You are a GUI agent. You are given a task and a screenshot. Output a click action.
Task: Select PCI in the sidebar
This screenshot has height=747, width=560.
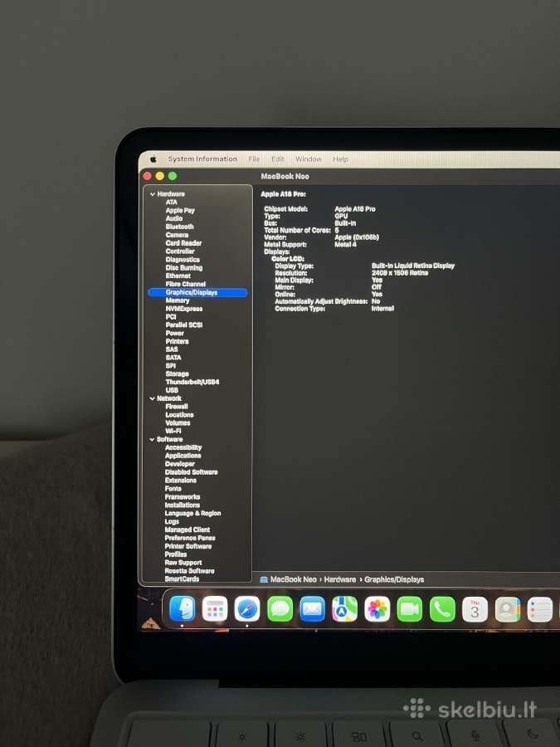point(171,317)
